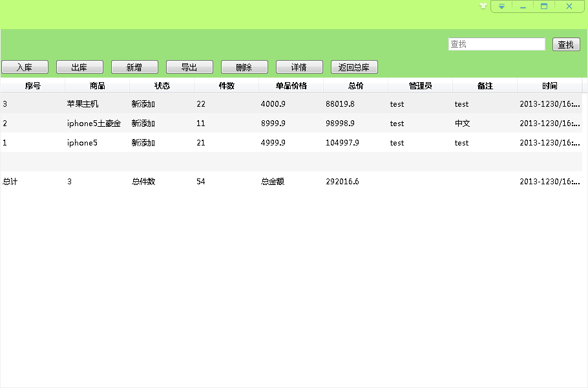Click the 292016.6 total amount value

pos(342,182)
